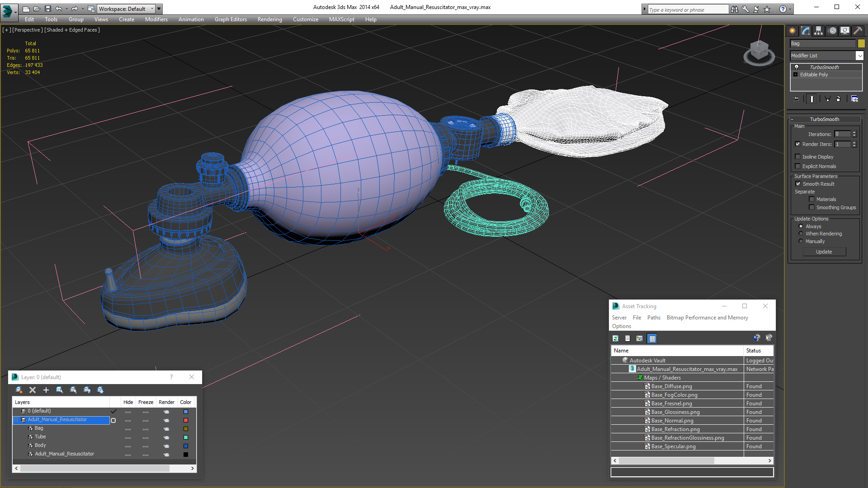Click Freeze/Unfreeze All Layers icon

[100, 390]
